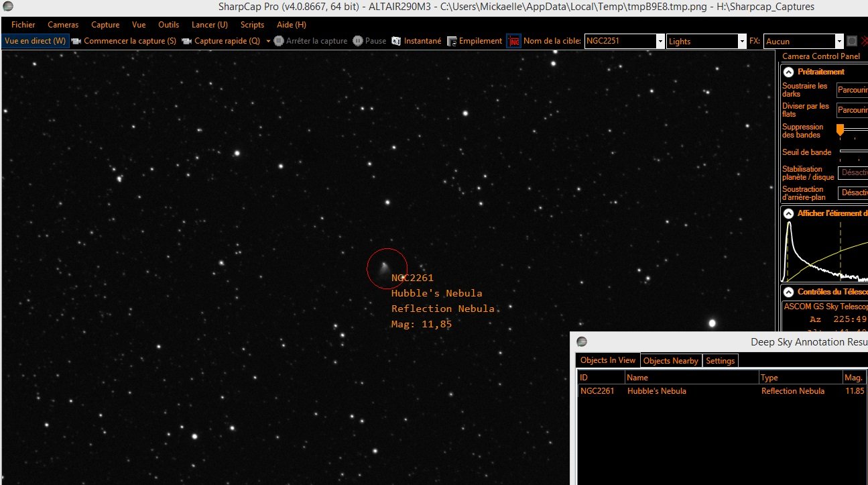This screenshot has width=868, height=485.
Task: Switch to the Objects Nearby tab
Action: point(670,361)
